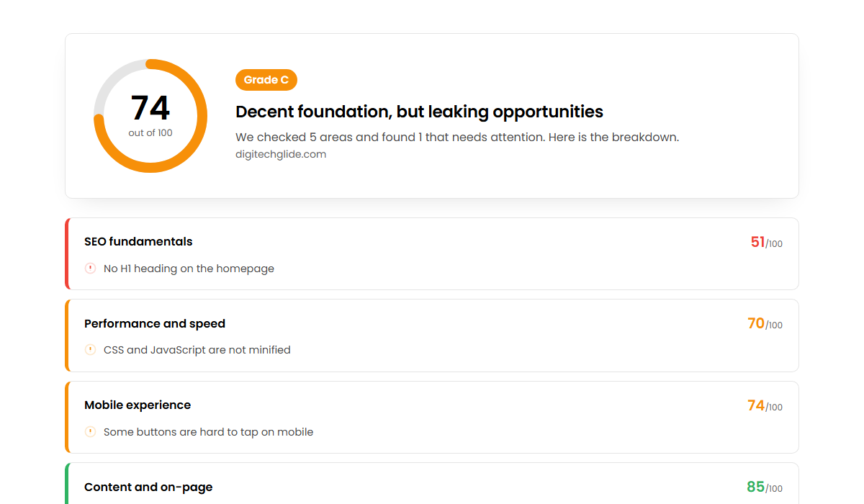864x504 pixels.
Task: Click the checked 5 areas summary sentence
Action: click(457, 137)
